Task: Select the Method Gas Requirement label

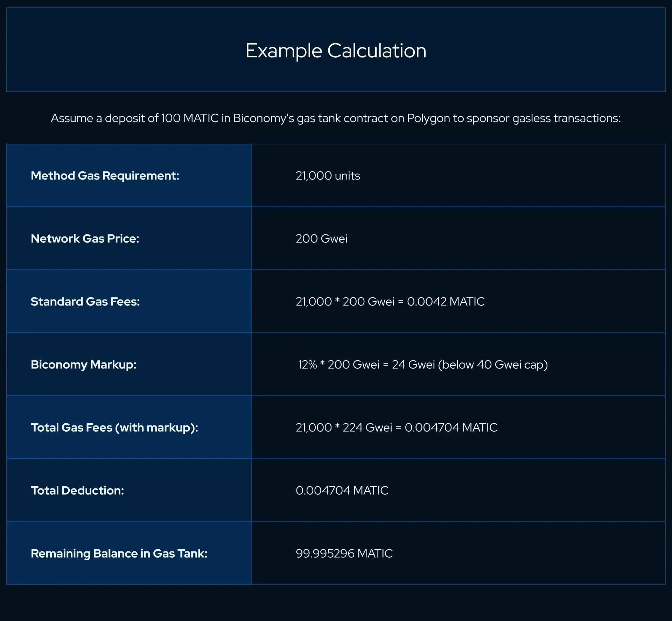Action: (x=105, y=176)
